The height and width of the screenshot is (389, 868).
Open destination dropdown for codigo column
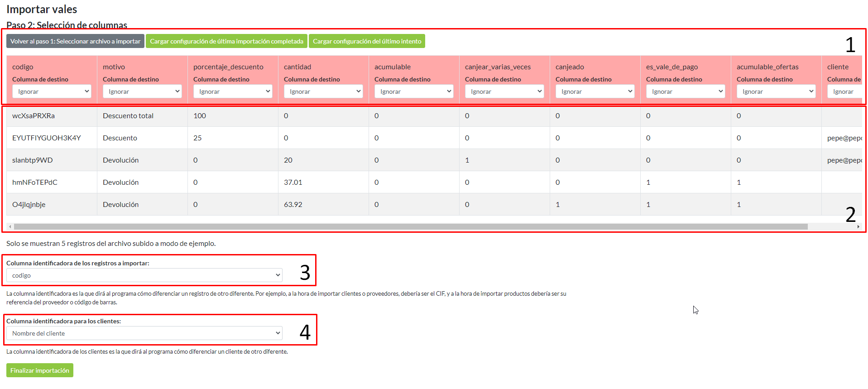tap(52, 91)
